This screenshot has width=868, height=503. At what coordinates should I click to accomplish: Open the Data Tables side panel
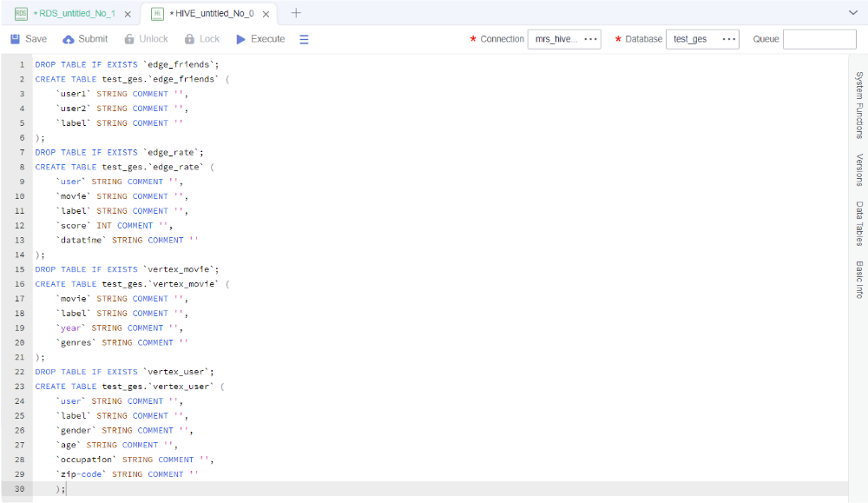point(859,224)
